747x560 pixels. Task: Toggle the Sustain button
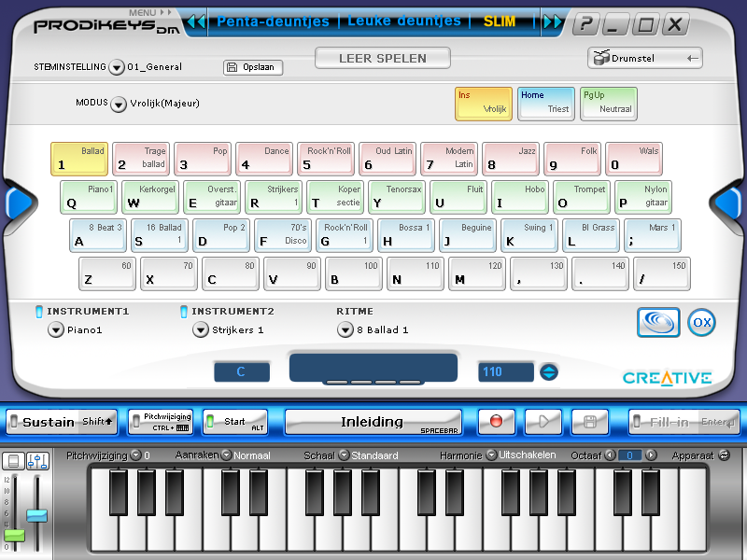pos(62,422)
